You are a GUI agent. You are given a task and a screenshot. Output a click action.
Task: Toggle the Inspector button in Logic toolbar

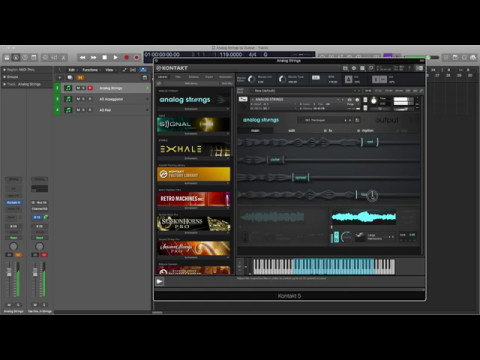[16, 58]
